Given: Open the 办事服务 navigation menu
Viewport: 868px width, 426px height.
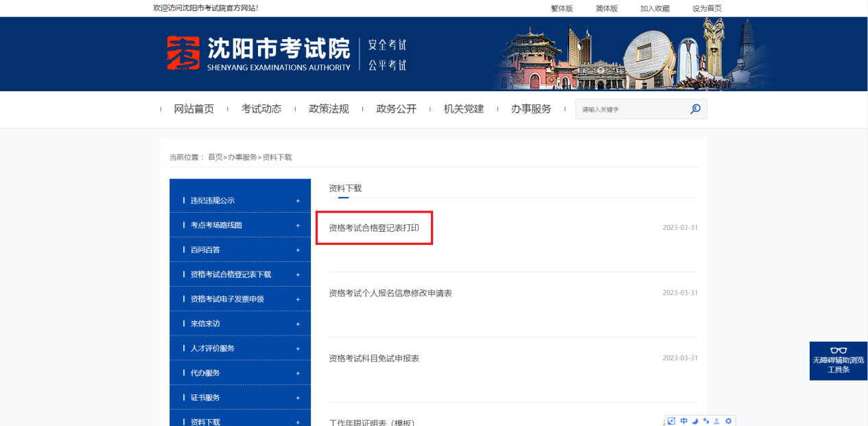Looking at the screenshot, I should (x=530, y=109).
